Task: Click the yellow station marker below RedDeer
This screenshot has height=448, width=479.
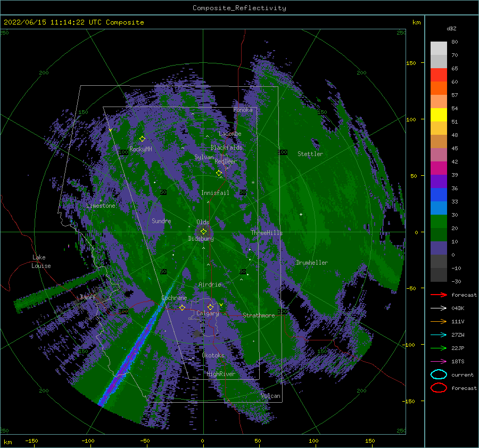Action: (x=219, y=173)
